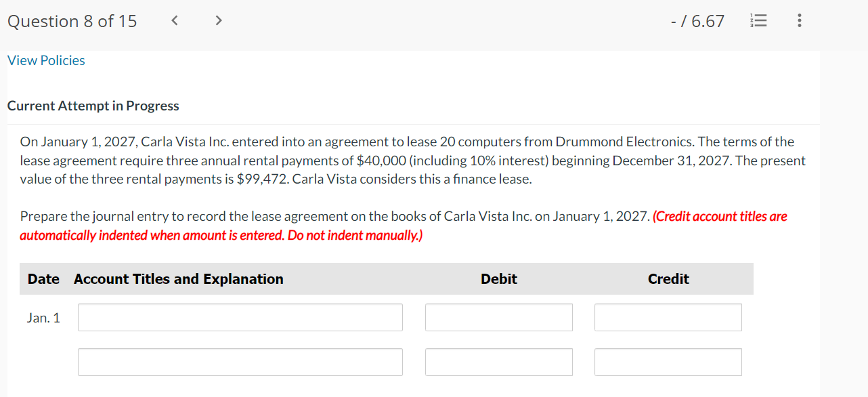The image size is (868, 397).
Task: Click the Debit column header
Action: (x=498, y=279)
